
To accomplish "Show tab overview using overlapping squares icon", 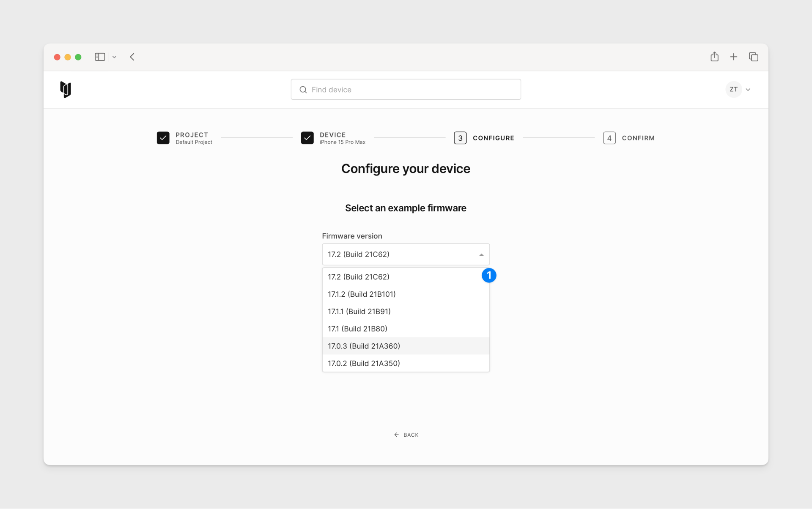I will (x=754, y=57).
